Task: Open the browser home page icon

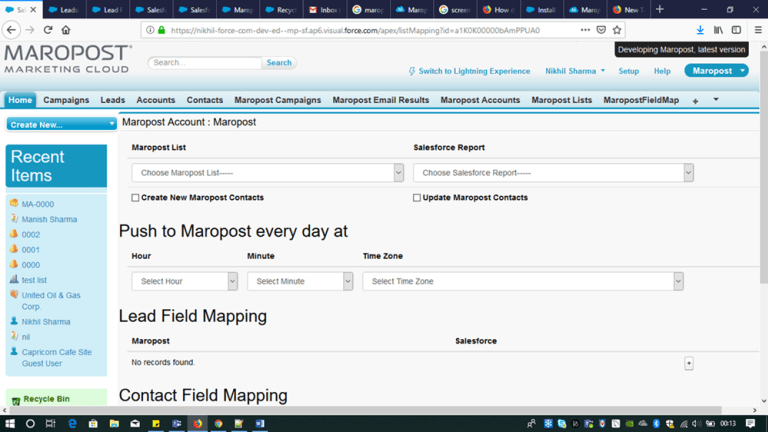Action: [x=66, y=30]
